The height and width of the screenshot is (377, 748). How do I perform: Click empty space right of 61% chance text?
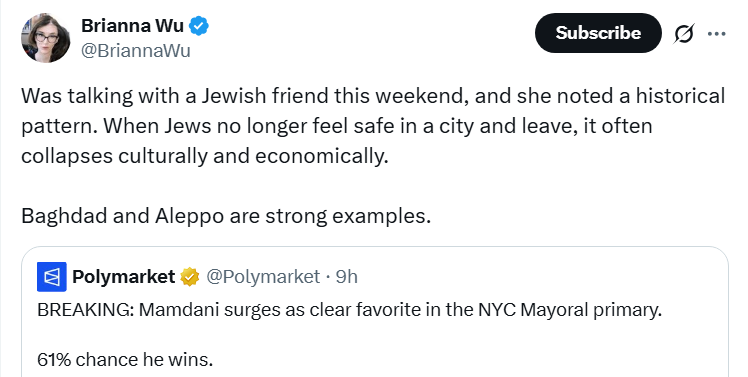pyautogui.click(x=468, y=359)
